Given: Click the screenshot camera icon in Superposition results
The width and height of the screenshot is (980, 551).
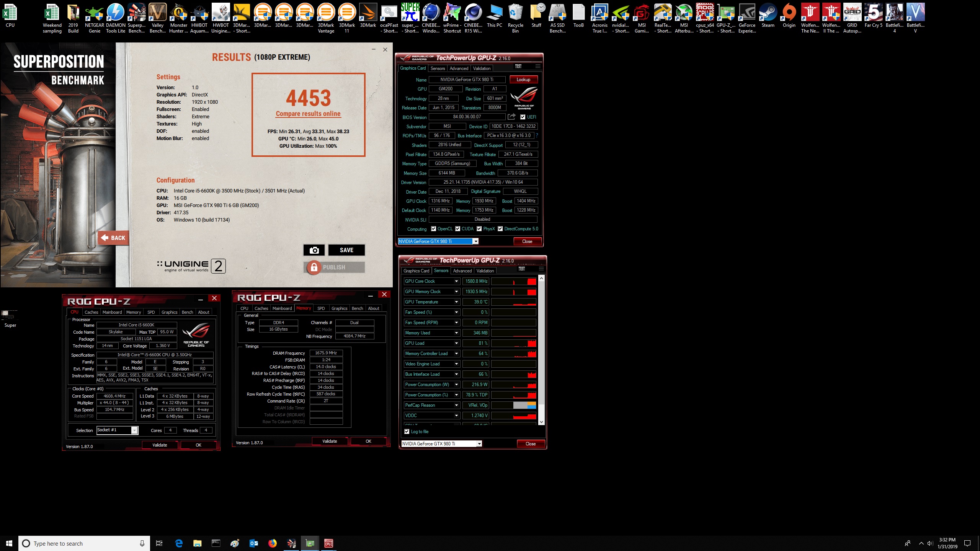Looking at the screenshot, I should [x=314, y=250].
